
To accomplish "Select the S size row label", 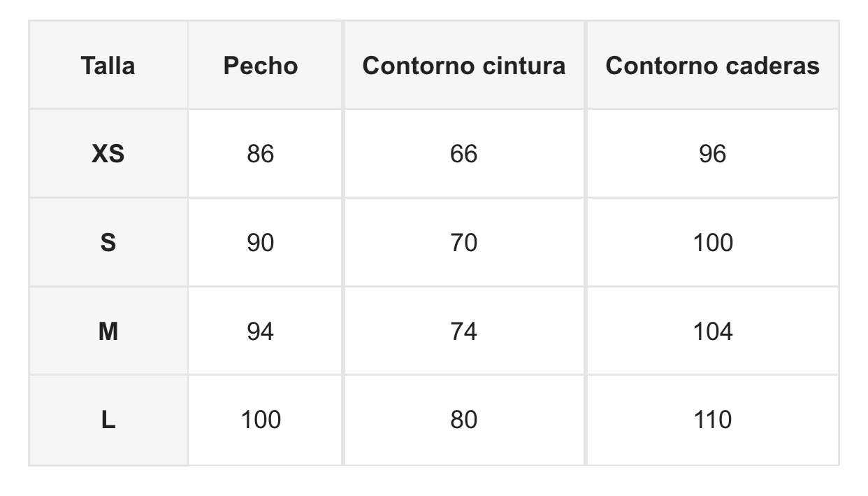I will [x=108, y=243].
